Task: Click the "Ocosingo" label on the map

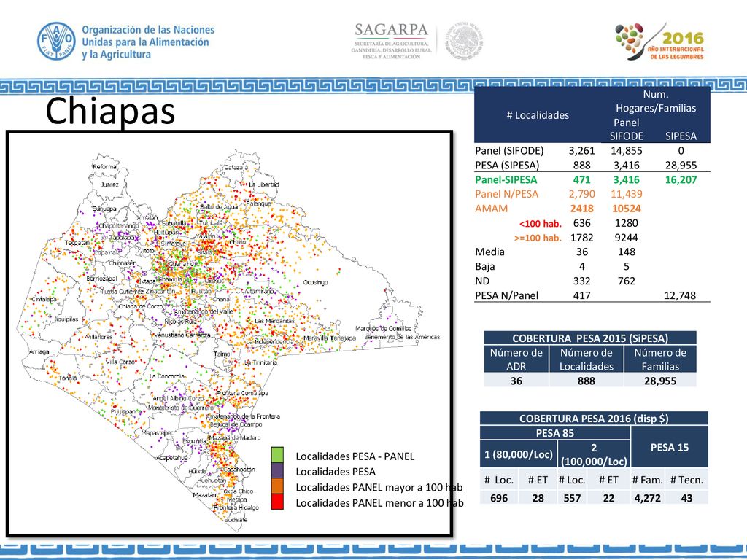Action: click(x=315, y=282)
